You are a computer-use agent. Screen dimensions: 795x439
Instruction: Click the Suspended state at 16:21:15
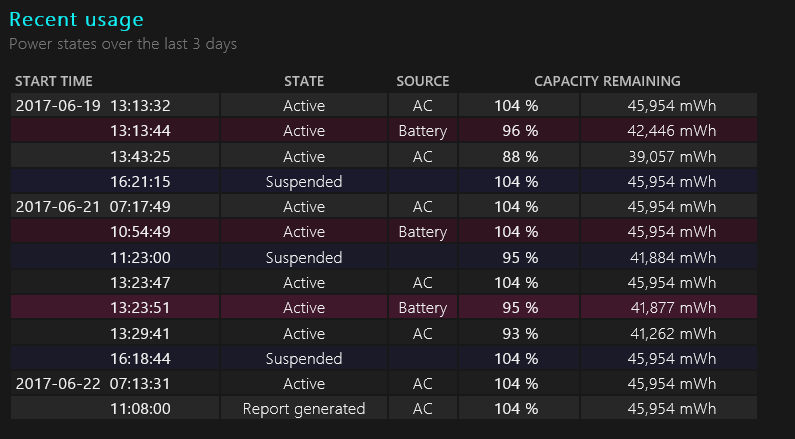click(304, 181)
